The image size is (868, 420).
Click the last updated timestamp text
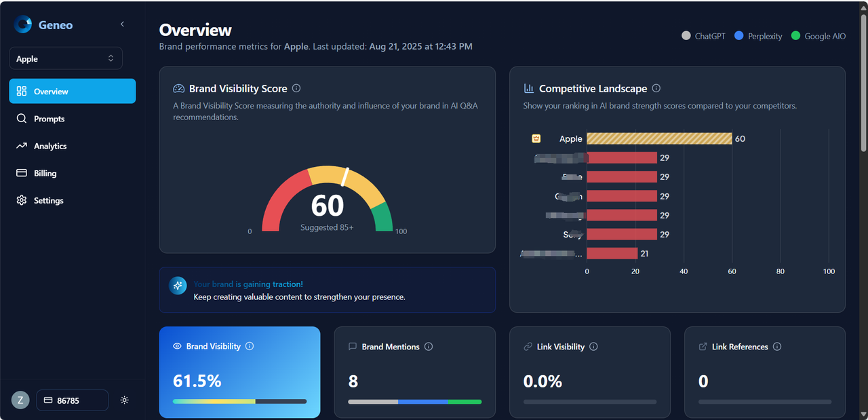coord(420,47)
